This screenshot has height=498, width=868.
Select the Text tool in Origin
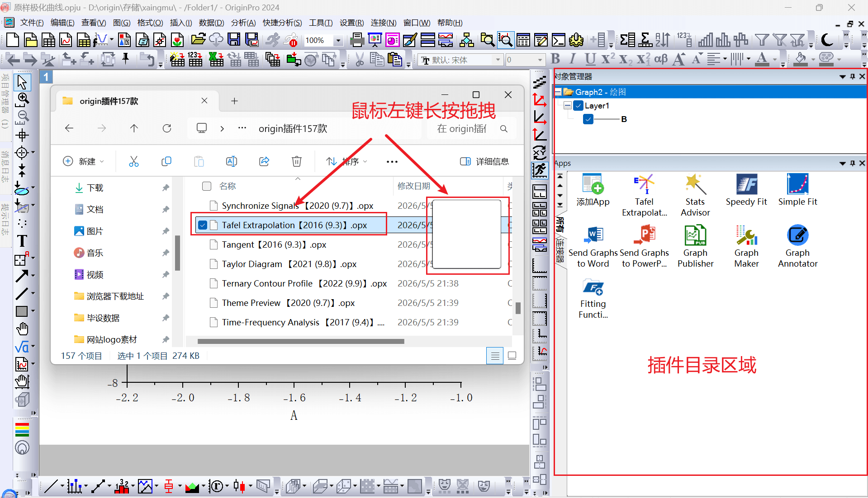click(x=22, y=241)
